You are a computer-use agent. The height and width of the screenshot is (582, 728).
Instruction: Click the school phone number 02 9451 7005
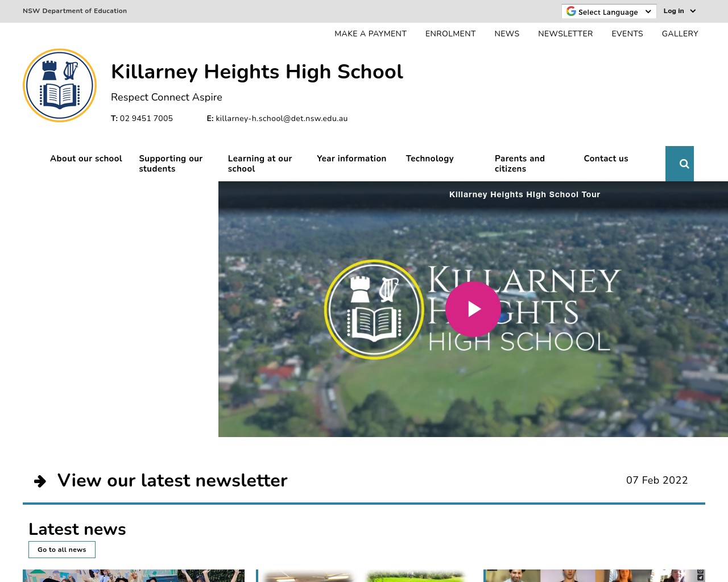tap(146, 118)
